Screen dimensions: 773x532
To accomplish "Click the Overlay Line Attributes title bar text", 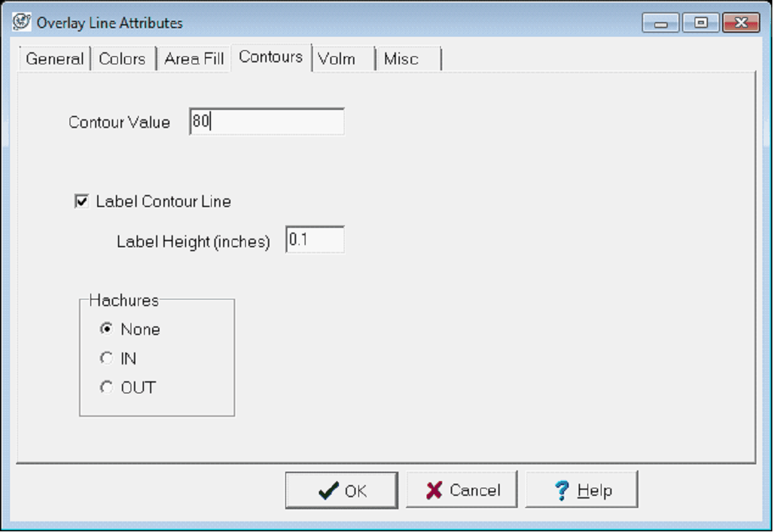I will (110, 23).
